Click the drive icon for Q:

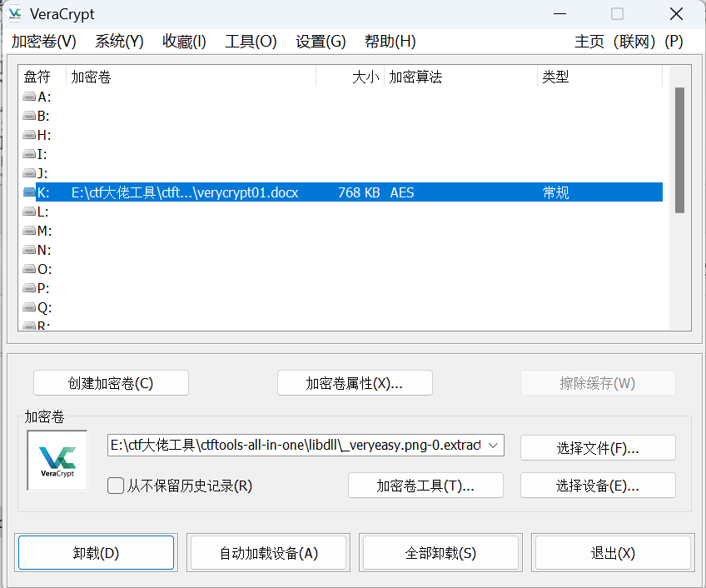tap(29, 307)
